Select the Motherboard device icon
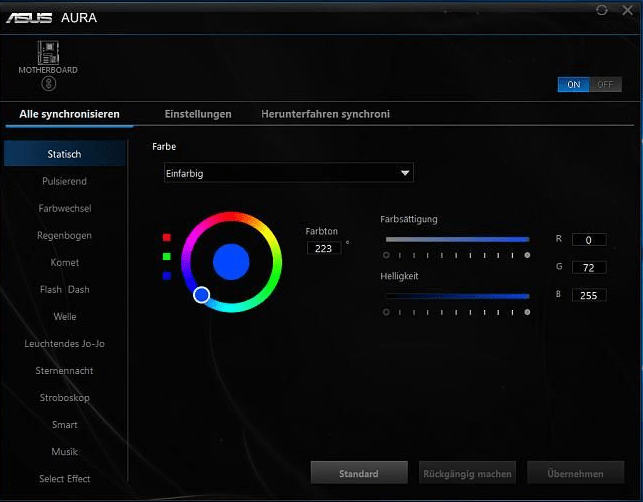The image size is (643, 502). coord(48,52)
